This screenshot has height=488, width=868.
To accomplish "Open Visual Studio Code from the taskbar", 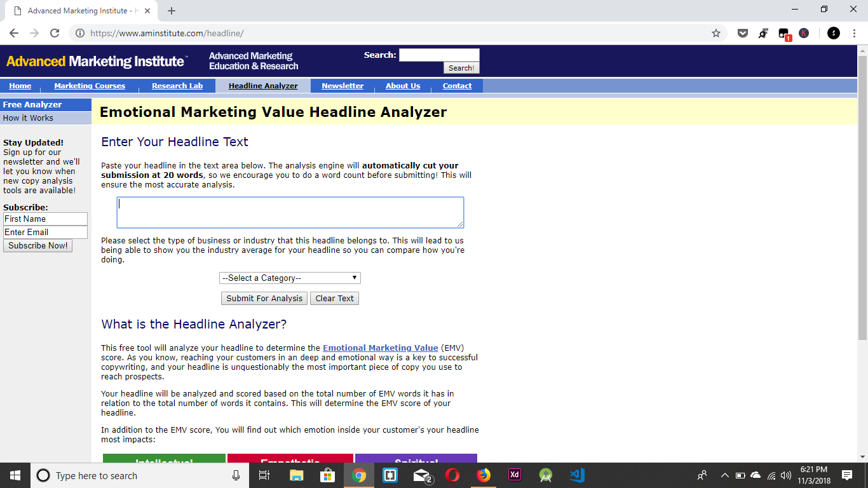I will [x=577, y=475].
